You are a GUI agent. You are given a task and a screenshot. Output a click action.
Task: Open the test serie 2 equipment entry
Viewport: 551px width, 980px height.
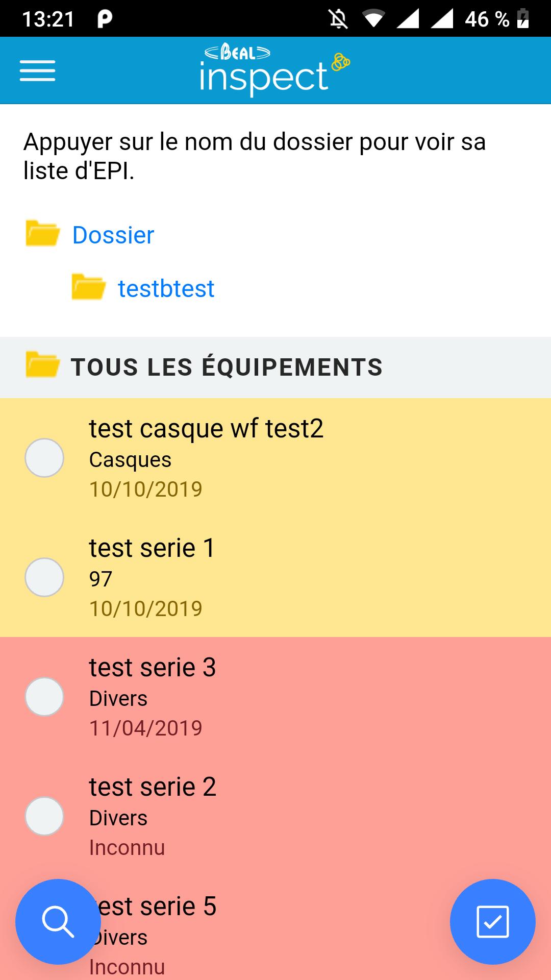pyautogui.click(x=153, y=787)
